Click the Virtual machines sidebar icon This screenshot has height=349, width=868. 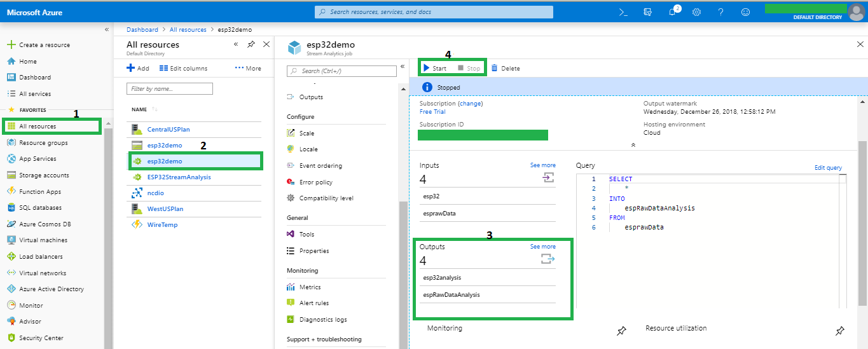coord(11,240)
